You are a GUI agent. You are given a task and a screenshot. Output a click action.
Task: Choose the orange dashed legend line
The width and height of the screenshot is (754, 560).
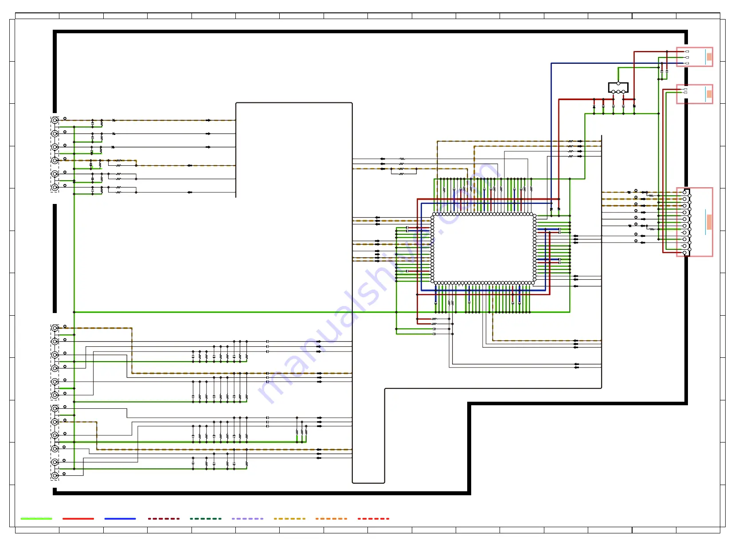coord(332,518)
